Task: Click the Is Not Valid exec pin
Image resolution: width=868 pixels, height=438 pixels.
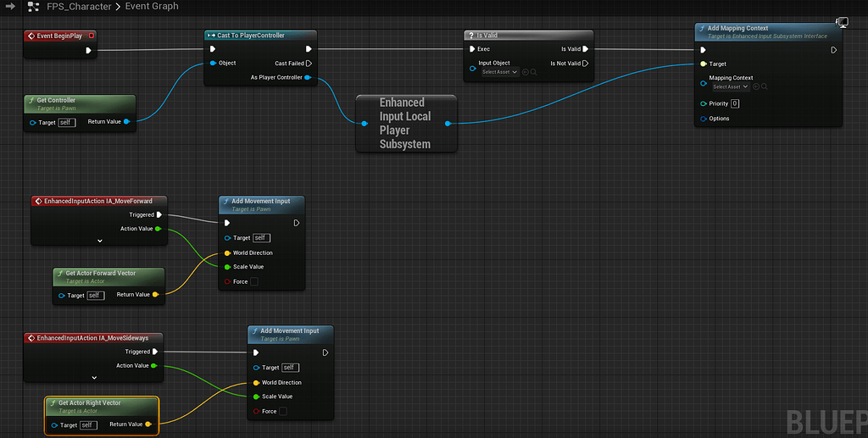Action: pos(585,63)
